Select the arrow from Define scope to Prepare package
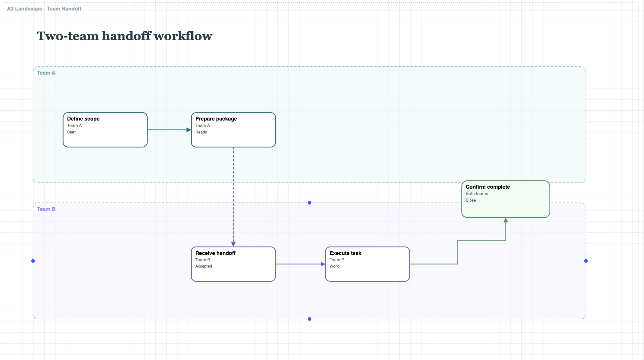This screenshot has height=360, width=644. (169, 130)
